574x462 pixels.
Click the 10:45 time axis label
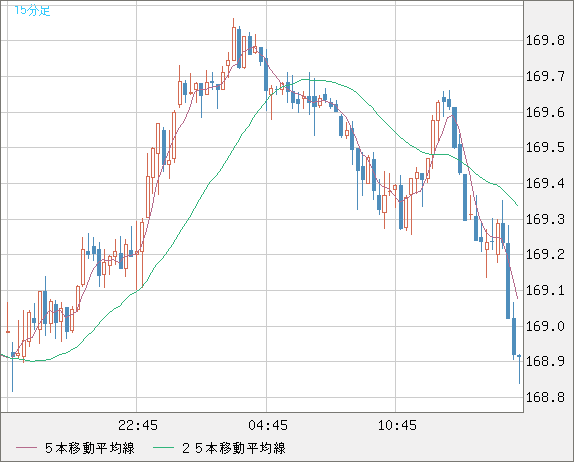click(x=397, y=425)
